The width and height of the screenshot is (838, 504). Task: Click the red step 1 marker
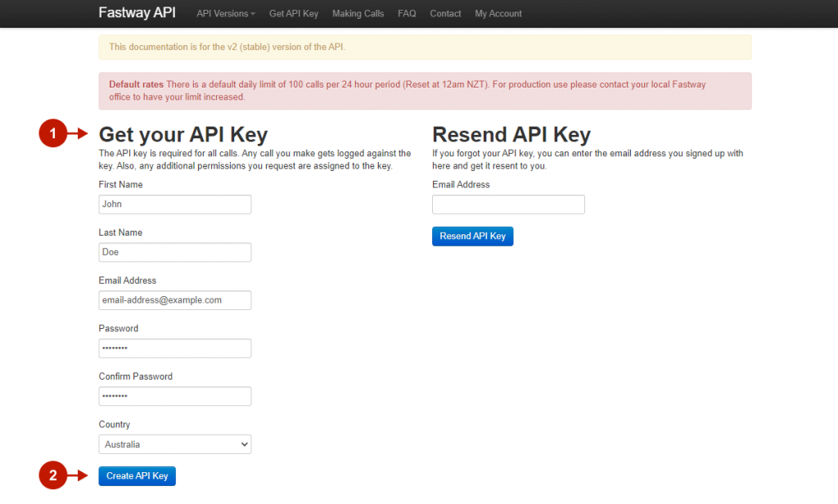[x=53, y=134]
